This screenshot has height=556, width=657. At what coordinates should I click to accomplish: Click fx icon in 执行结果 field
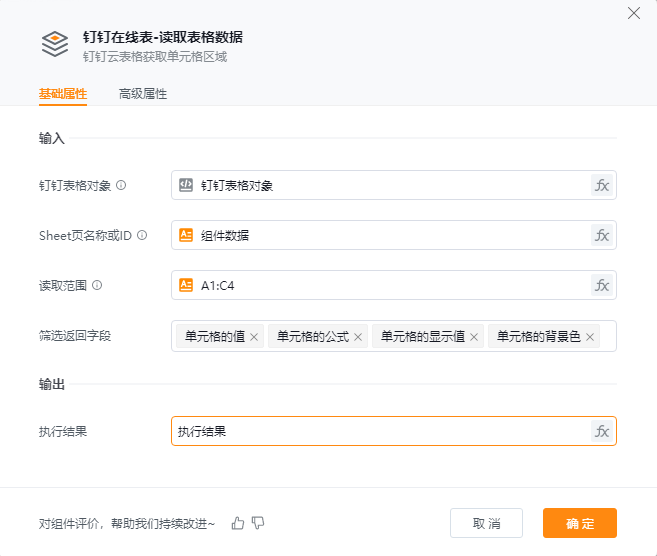tap(602, 431)
